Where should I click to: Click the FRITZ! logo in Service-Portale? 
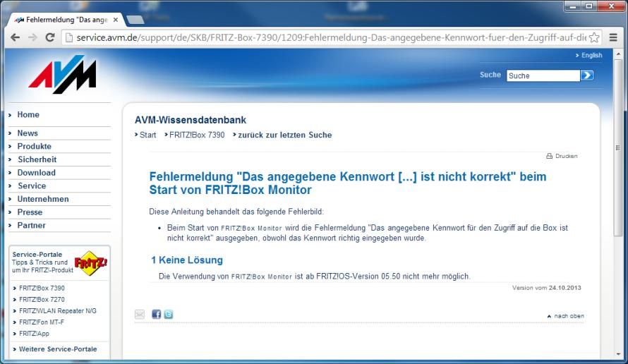91,263
